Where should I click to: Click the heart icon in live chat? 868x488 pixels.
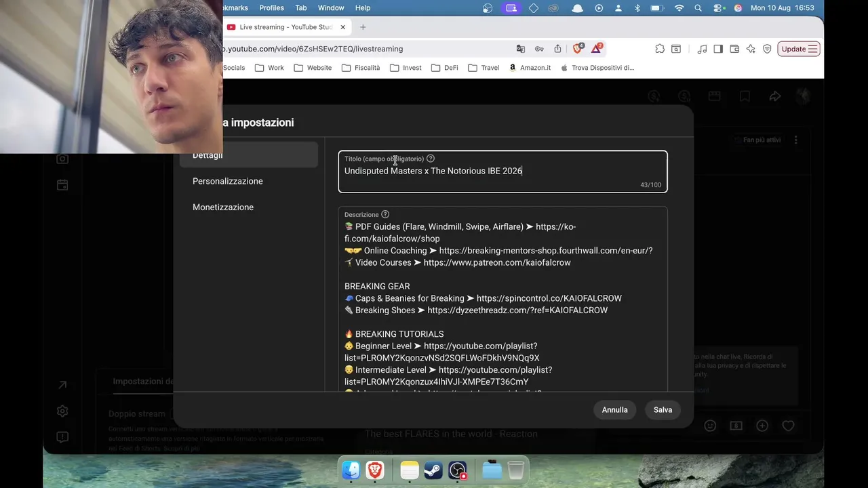(788, 426)
